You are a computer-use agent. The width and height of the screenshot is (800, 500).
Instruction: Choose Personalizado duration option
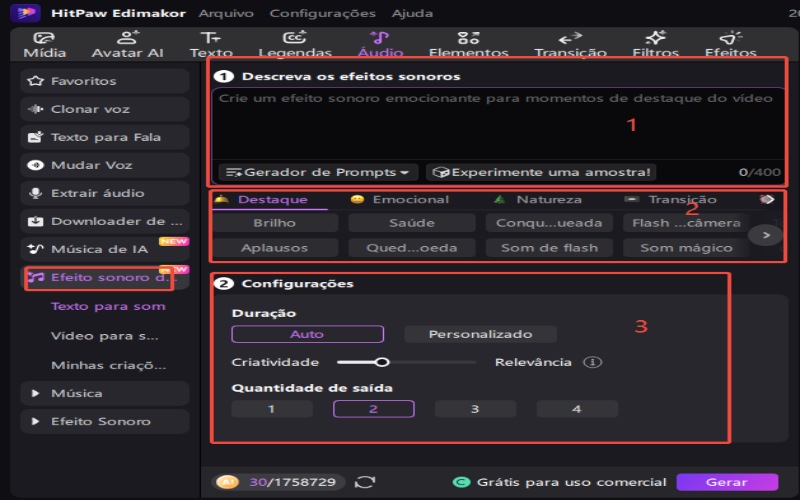click(480, 334)
